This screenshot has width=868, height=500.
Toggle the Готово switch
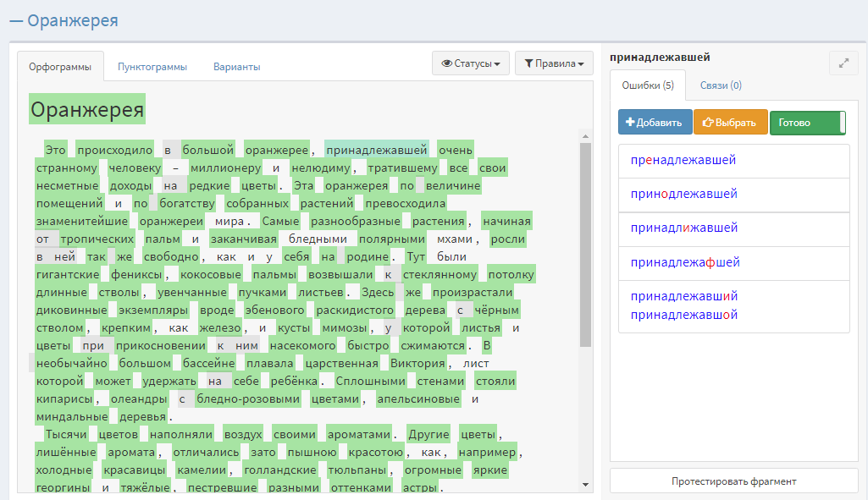tap(808, 122)
